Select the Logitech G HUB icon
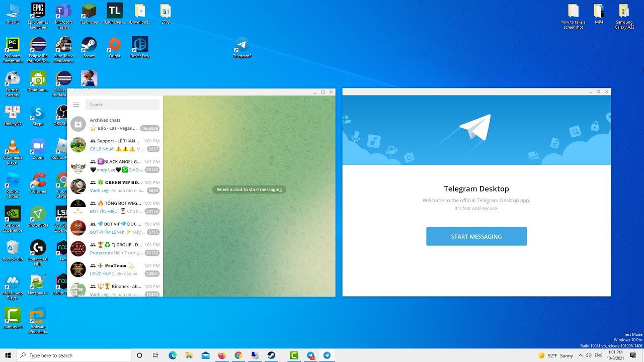644x362 pixels. (38, 252)
